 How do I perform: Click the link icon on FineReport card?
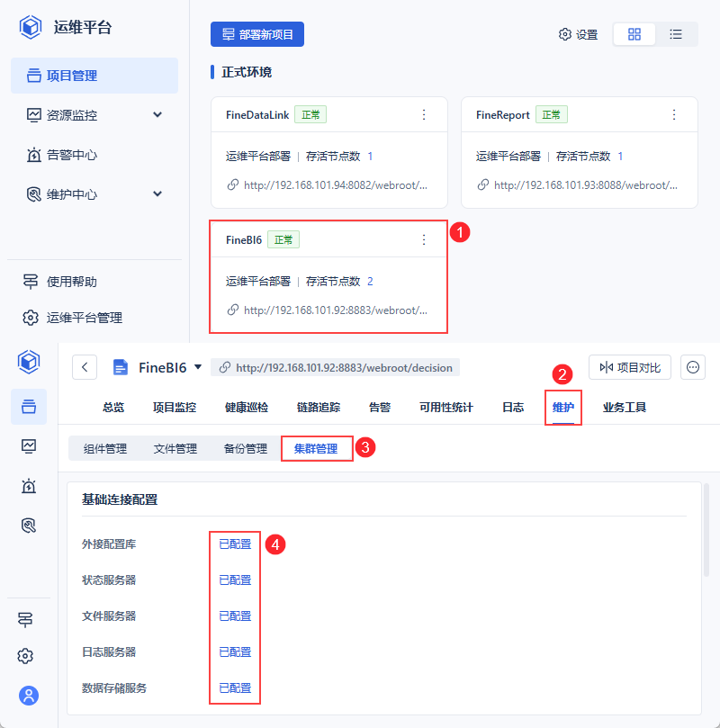tap(482, 184)
